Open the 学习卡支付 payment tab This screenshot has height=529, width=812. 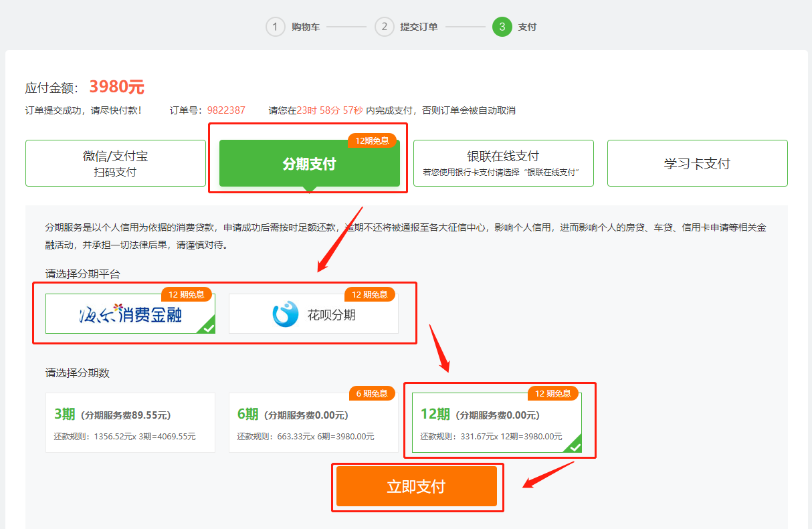[697, 163]
